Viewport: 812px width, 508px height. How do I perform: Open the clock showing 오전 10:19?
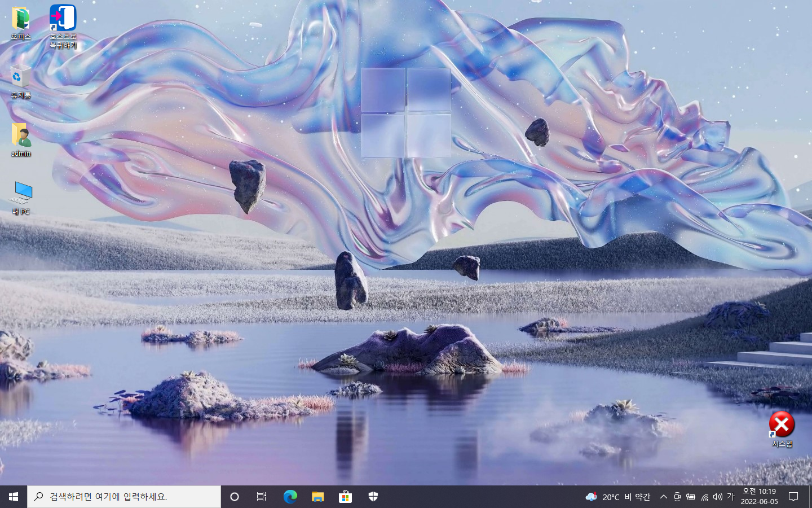tap(759, 497)
